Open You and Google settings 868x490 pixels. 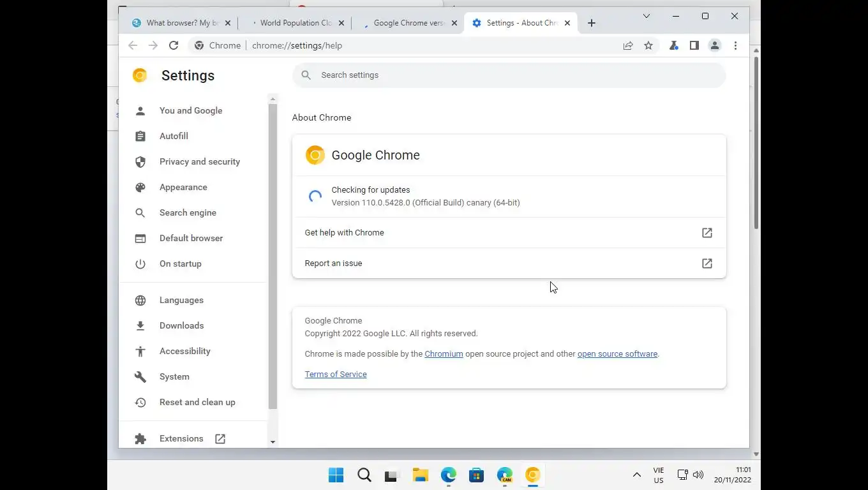[x=191, y=110]
